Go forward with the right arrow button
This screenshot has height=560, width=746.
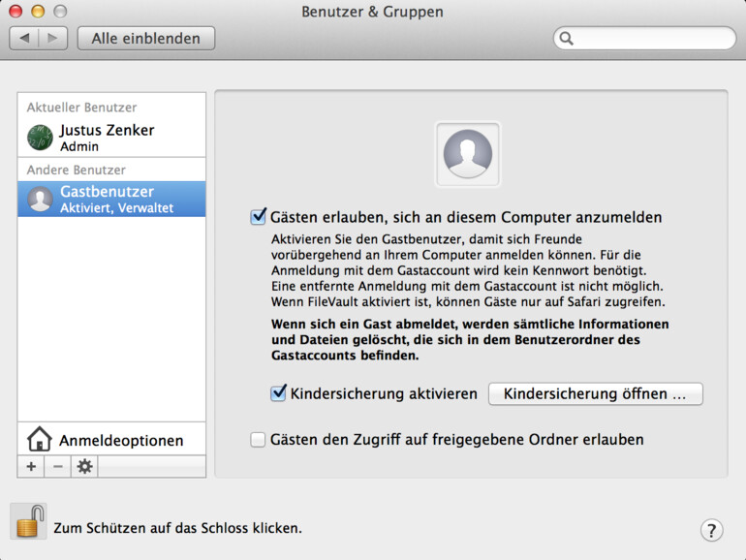(51, 39)
